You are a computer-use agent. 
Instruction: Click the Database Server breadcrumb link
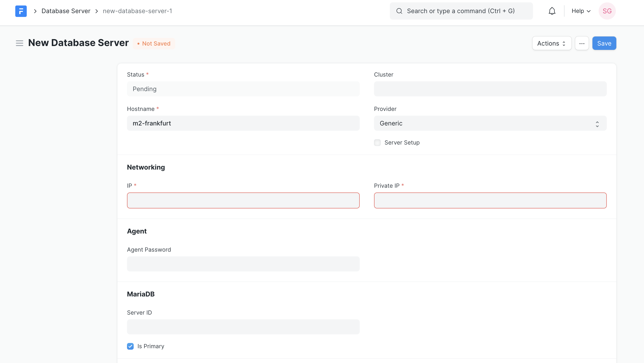click(66, 10)
